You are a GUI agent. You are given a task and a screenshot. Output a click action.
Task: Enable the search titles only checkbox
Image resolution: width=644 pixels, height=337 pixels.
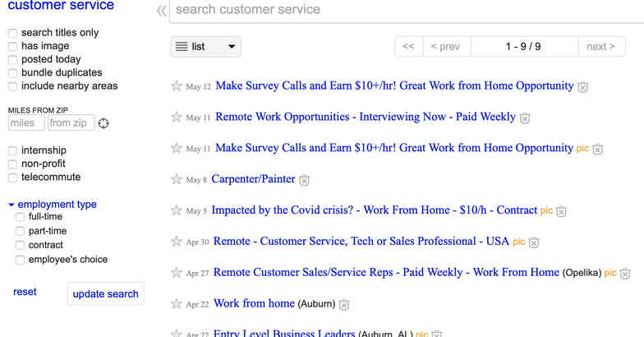[x=13, y=33]
